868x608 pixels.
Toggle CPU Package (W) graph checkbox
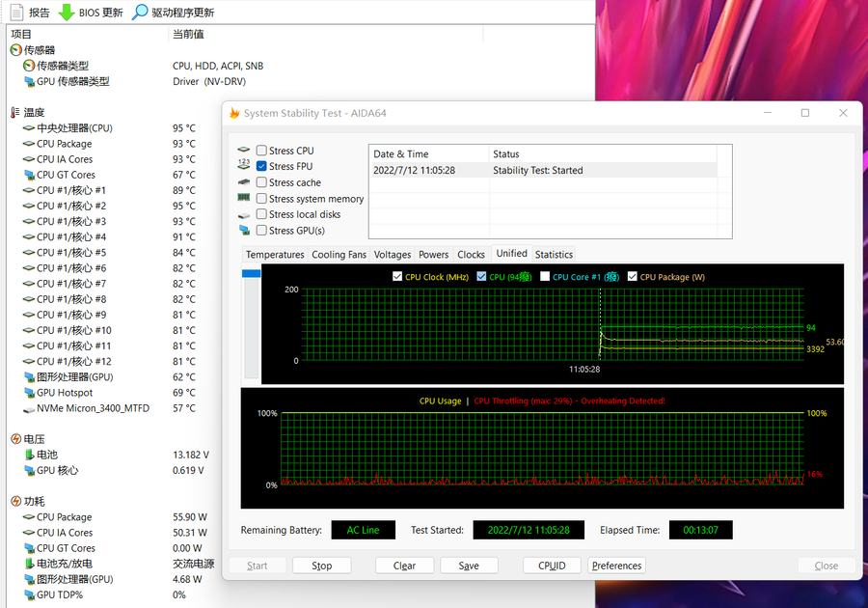click(x=633, y=277)
